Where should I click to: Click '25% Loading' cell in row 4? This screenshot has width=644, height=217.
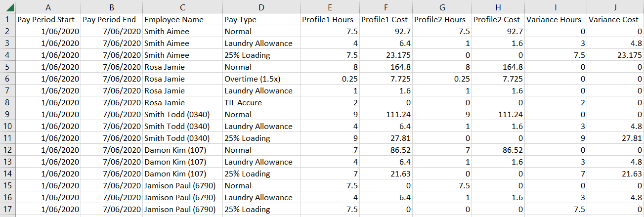(x=261, y=55)
